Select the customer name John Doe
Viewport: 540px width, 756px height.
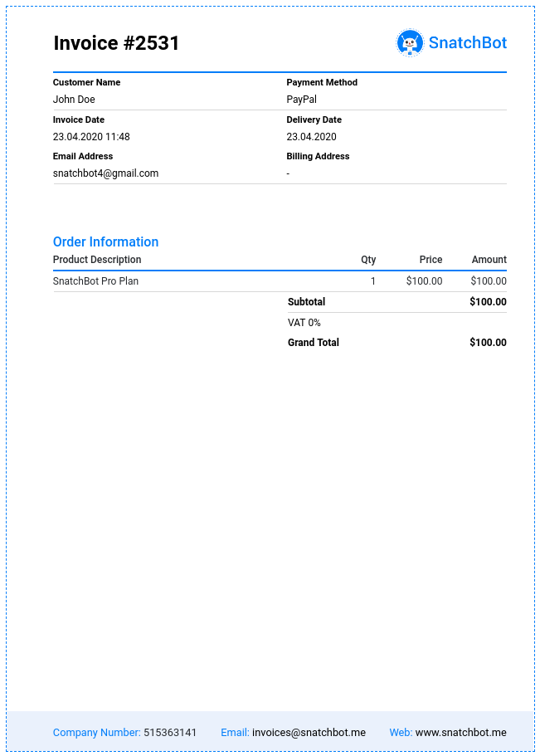74,100
